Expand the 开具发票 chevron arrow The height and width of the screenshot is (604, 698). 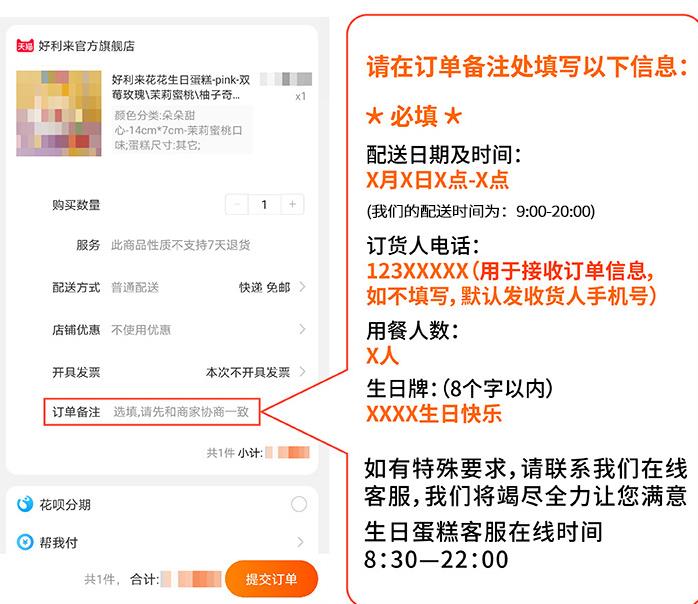[303, 371]
